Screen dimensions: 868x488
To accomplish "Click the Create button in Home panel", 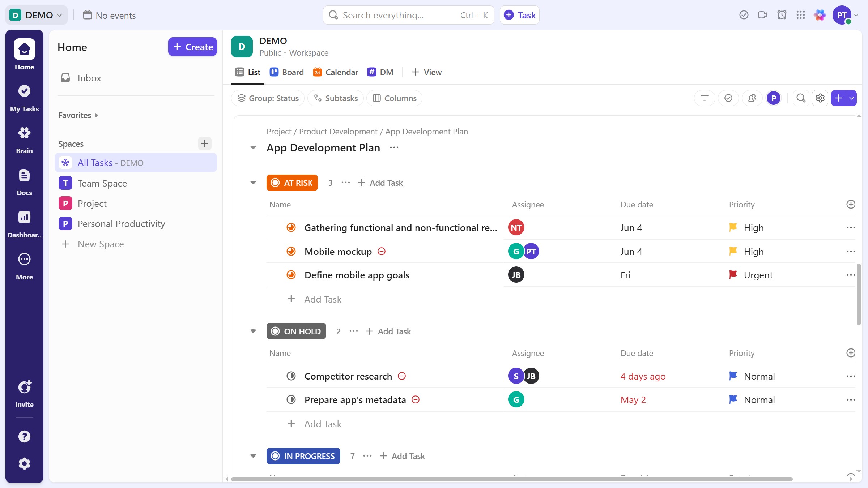I will [192, 47].
